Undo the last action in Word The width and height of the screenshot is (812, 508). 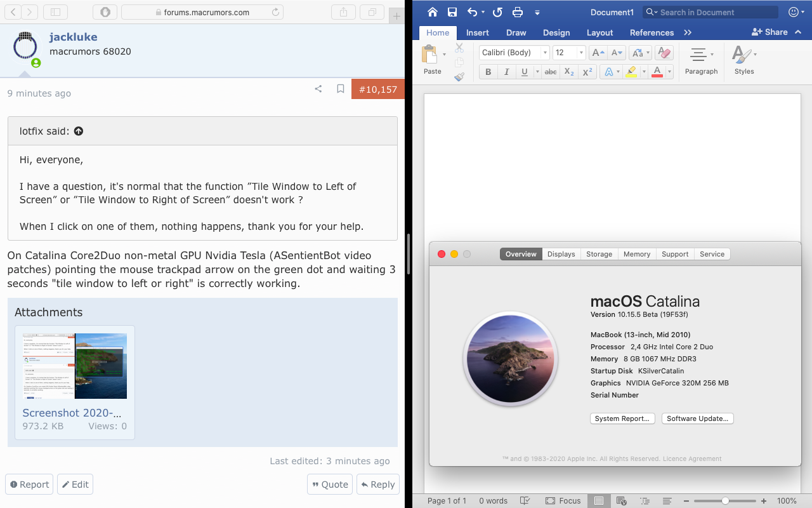tap(472, 12)
